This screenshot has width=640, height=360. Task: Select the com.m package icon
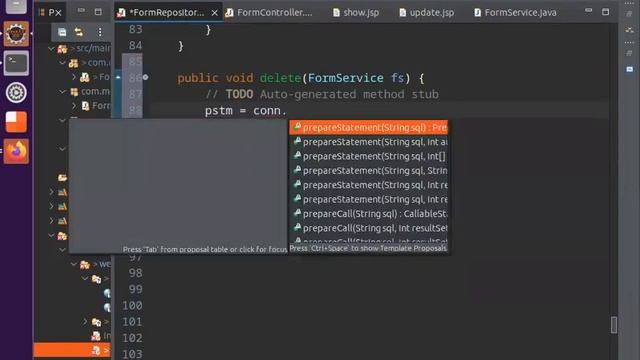tap(74, 92)
